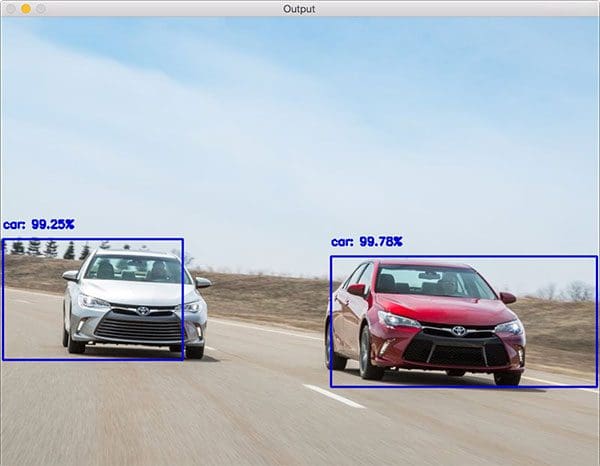Click the yellow minimize button in the title bar
600x466 pixels.
click(x=26, y=9)
